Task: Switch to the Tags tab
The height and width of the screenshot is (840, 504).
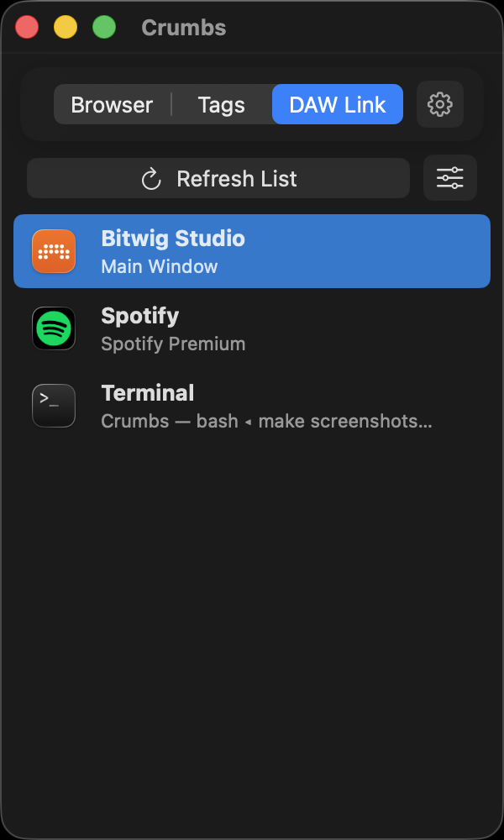Action: coord(222,105)
